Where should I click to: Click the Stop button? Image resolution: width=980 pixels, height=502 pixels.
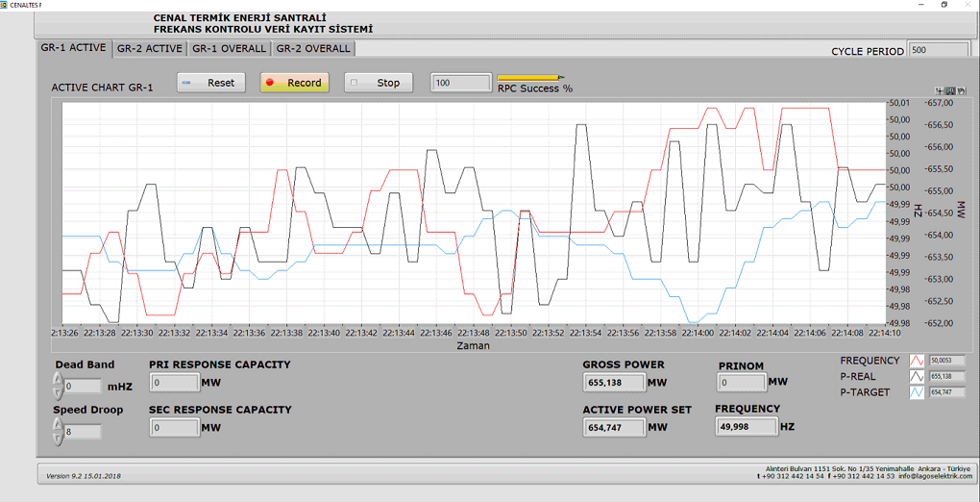[379, 83]
